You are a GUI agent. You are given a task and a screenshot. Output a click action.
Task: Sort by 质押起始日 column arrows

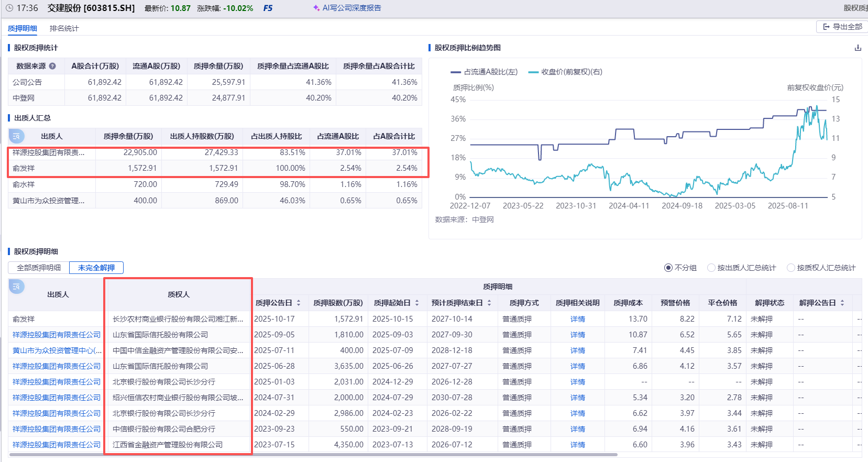(x=417, y=303)
